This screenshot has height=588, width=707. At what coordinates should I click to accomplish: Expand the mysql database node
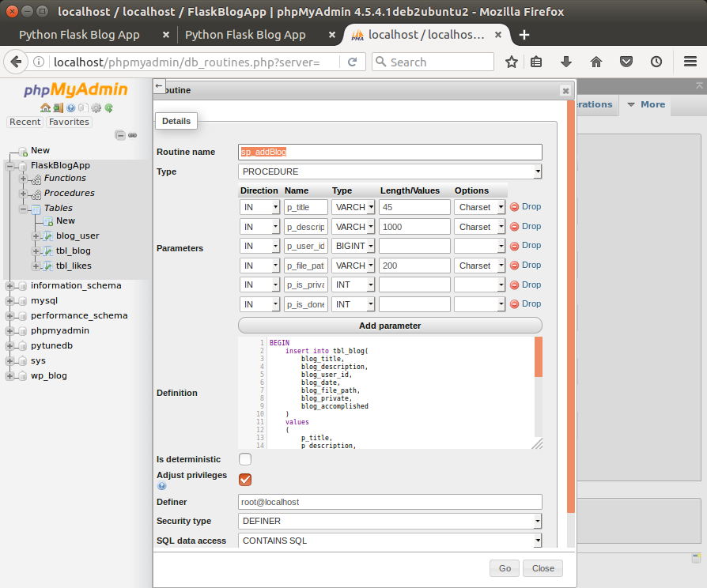pyautogui.click(x=10, y=301)
